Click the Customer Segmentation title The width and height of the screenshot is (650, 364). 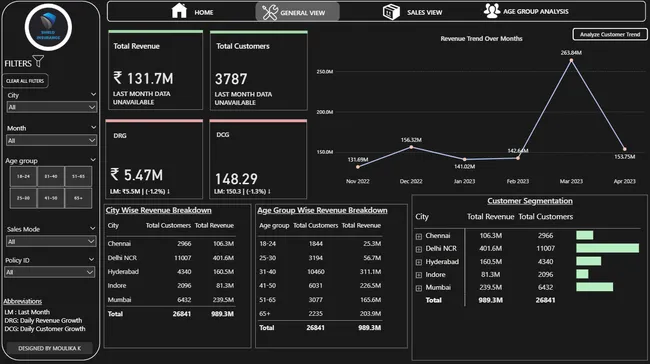click(x=530, y=201)
